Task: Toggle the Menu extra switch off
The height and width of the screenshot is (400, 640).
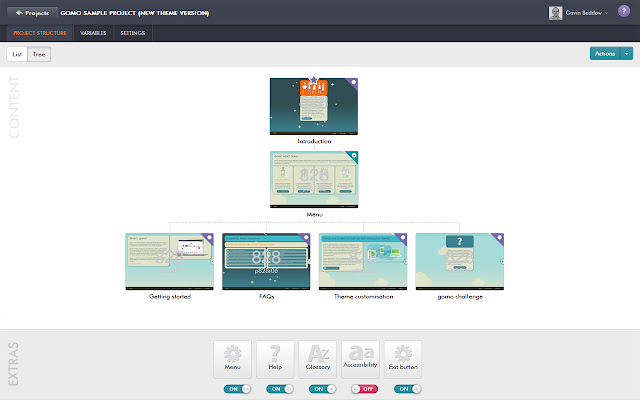Action: coord(237,389)
